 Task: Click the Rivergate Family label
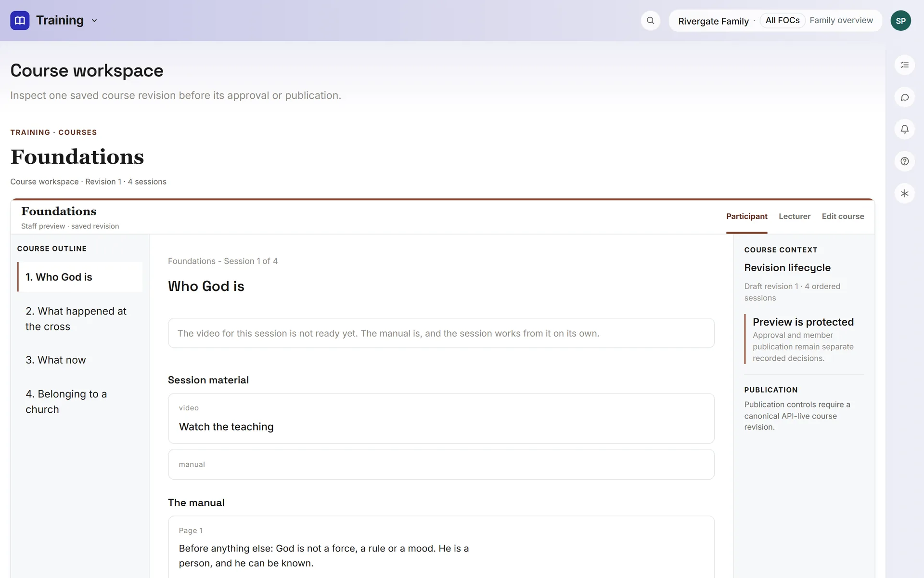click(713, 21)
